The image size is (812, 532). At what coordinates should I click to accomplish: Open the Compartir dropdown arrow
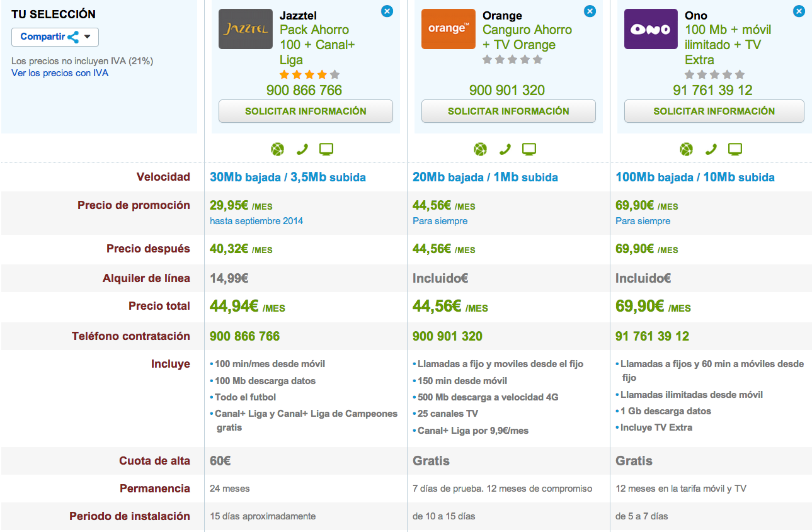point(88,37)
